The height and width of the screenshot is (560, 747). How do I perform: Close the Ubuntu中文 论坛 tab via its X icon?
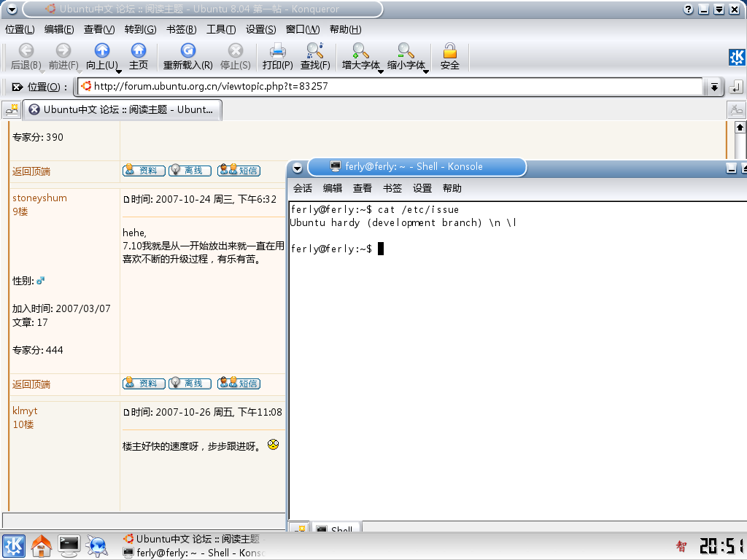click(x=34, y=109)
